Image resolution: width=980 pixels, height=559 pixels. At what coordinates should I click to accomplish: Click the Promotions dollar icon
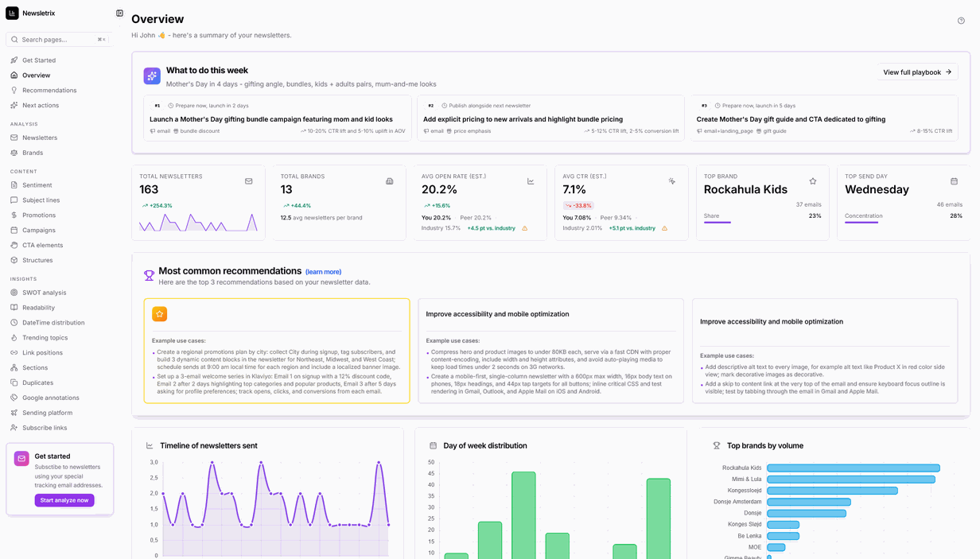[x=14, y=215]
